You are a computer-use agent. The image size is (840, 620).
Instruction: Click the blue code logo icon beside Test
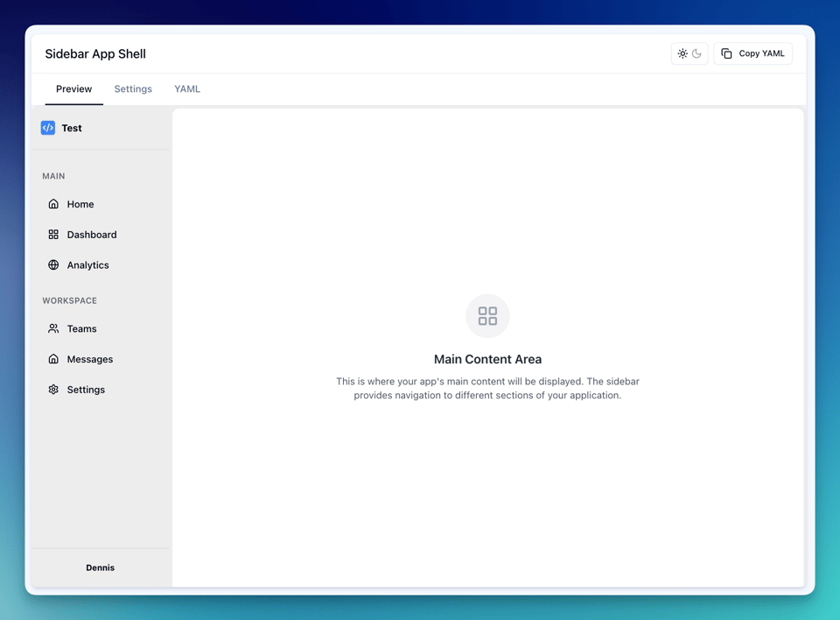point(48,128)
